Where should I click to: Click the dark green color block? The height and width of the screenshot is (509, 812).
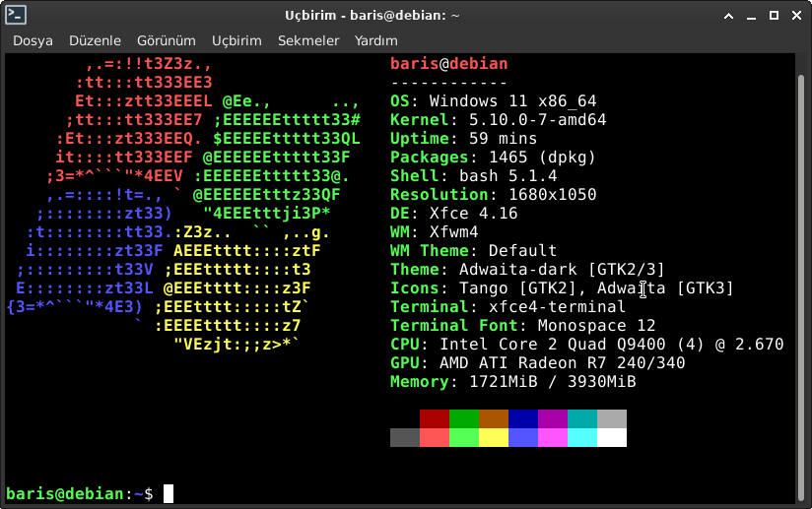(x=464, y=419)
